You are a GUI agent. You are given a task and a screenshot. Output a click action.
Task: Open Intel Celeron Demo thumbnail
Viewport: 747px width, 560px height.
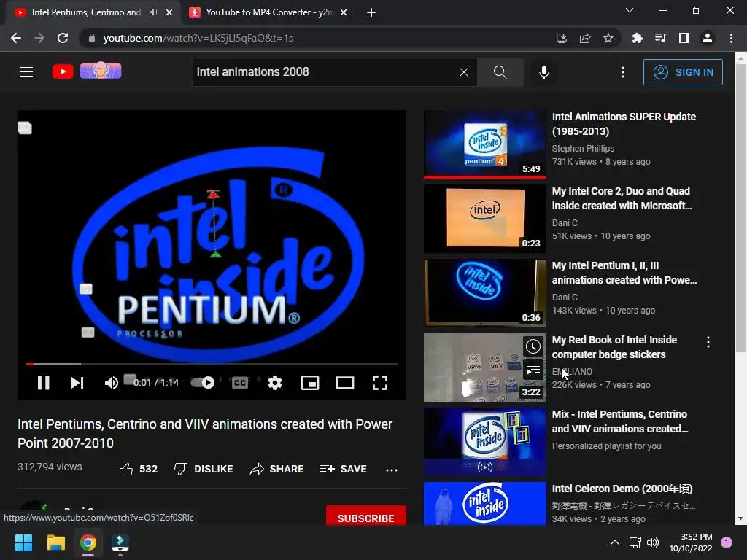tap(485, 504)
